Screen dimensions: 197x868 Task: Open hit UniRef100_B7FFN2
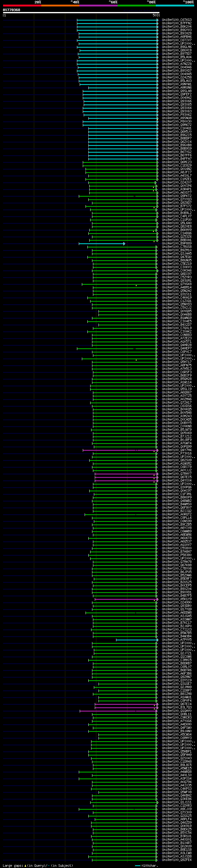[177, 23]
